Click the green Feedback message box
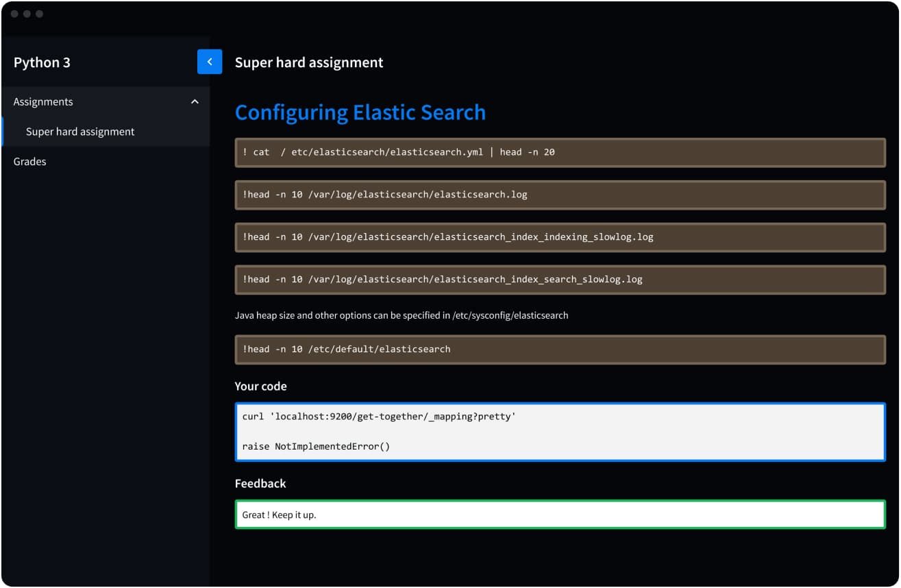 [559, 515]
